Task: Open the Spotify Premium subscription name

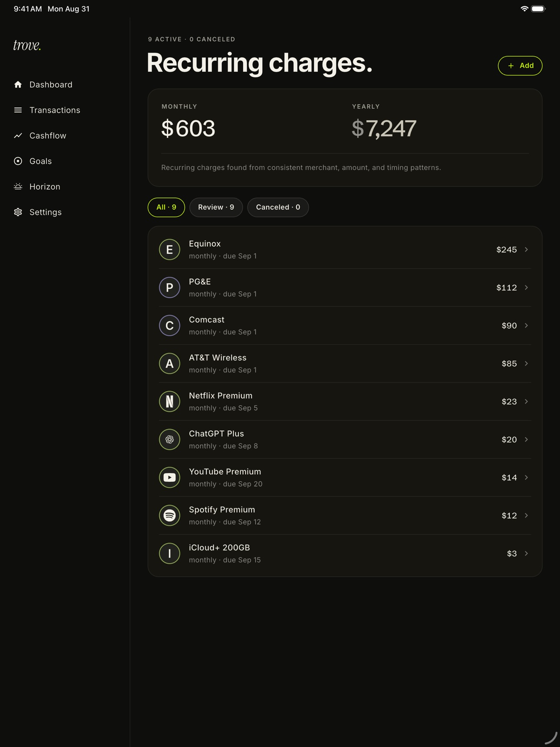Action: (x=222, y=509)
